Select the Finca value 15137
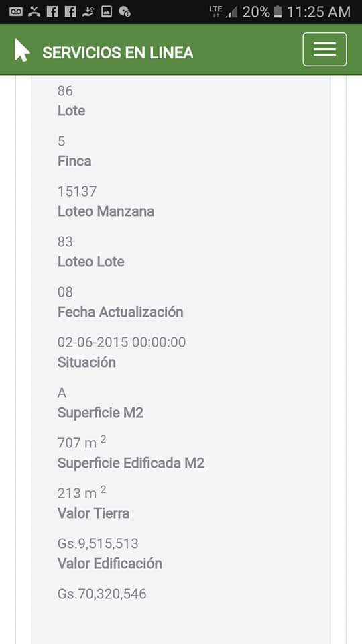362x644 pixels. 77,191
